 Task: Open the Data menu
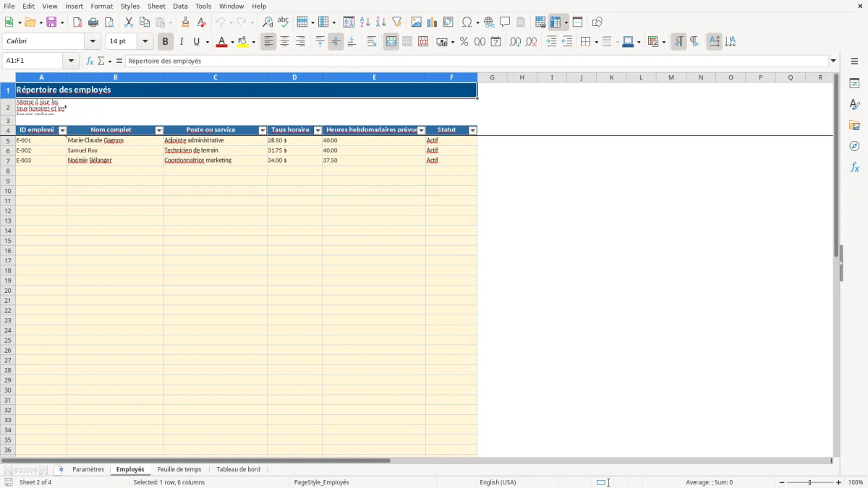coord(180,7)
